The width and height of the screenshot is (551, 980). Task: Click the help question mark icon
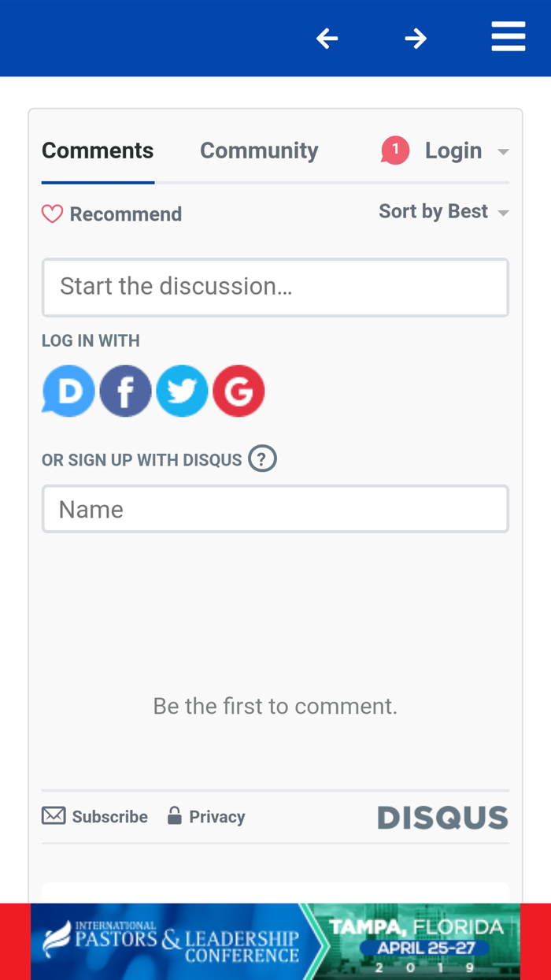pos(262,458)
